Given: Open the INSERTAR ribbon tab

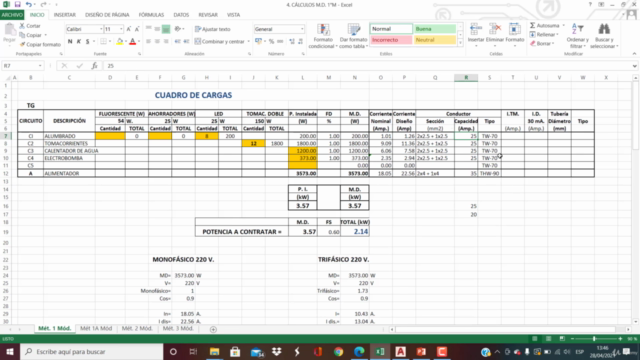Looking at the screenshot, I should 64,15.
